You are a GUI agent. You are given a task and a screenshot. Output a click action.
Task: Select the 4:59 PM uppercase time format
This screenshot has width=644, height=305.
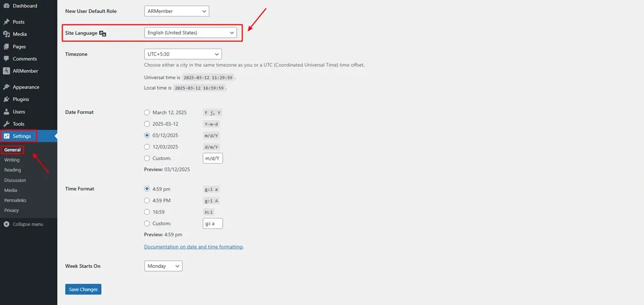pos(147,201)
